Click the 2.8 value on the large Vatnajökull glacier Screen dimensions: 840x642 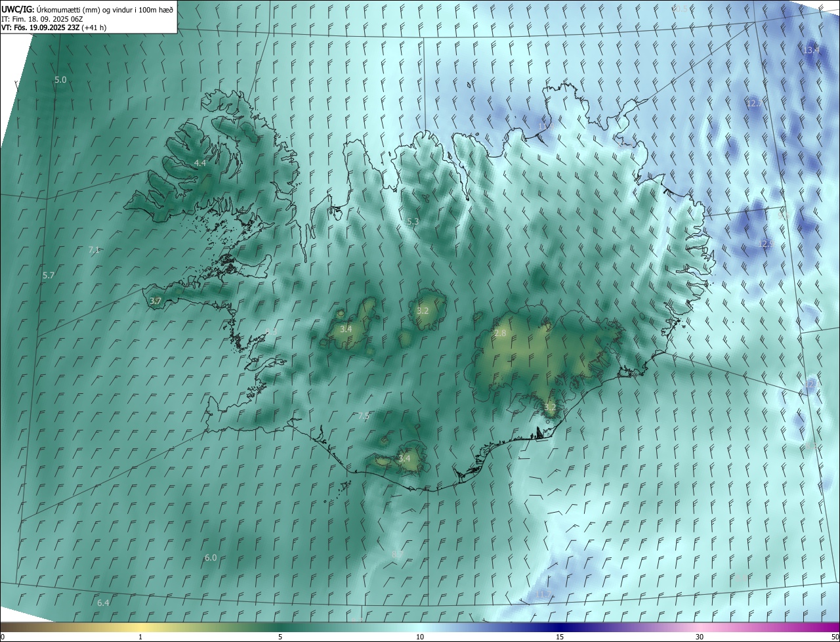pos(500,333)
